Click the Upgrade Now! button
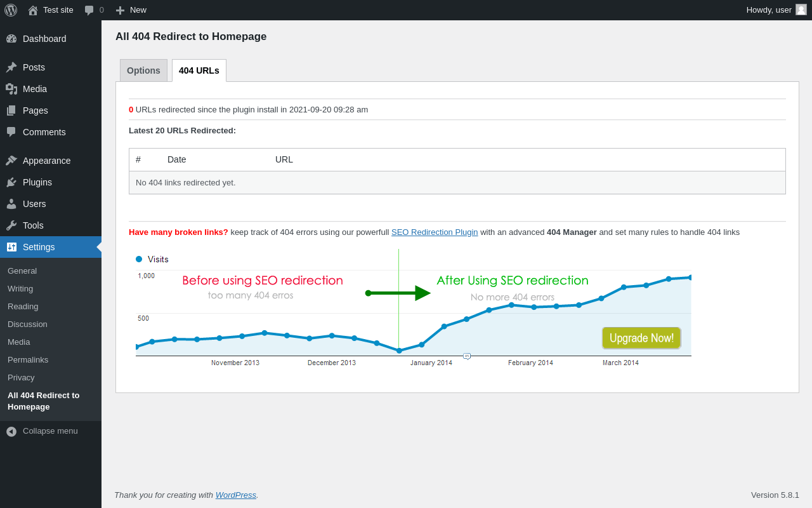This screenshot has height=508, width=812. pos(641,338)
